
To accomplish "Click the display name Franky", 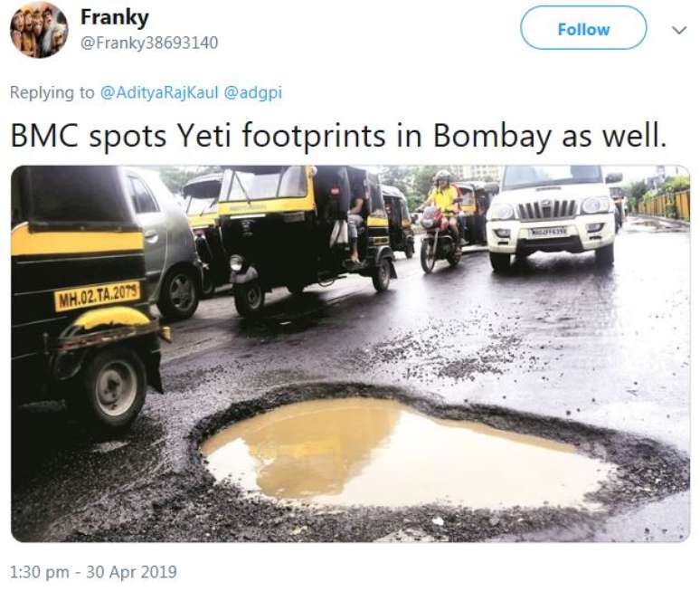I will pos(114,17).
